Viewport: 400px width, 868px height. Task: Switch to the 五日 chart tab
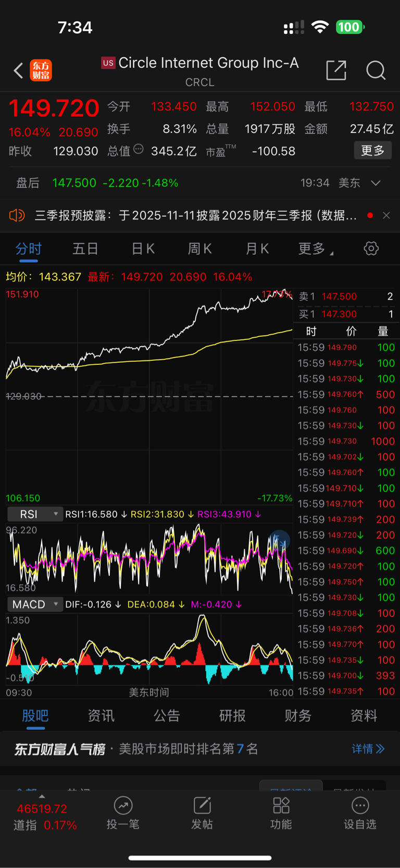pos(85,249)
